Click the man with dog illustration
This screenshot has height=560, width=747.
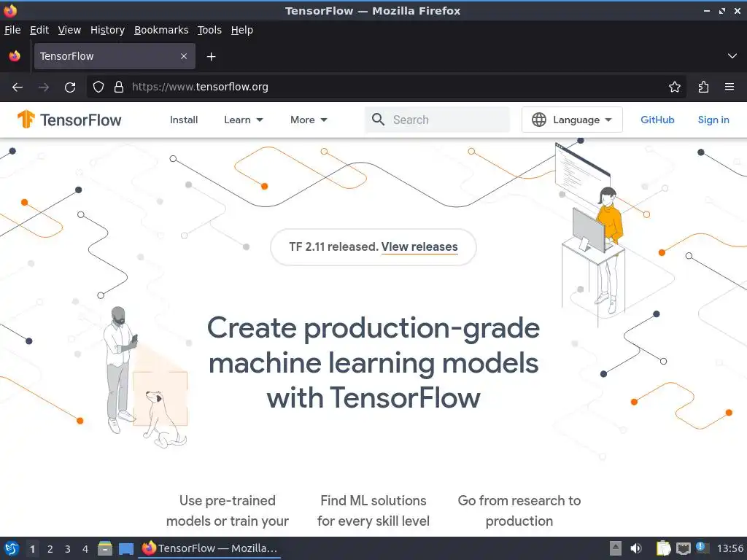[145, 377]
